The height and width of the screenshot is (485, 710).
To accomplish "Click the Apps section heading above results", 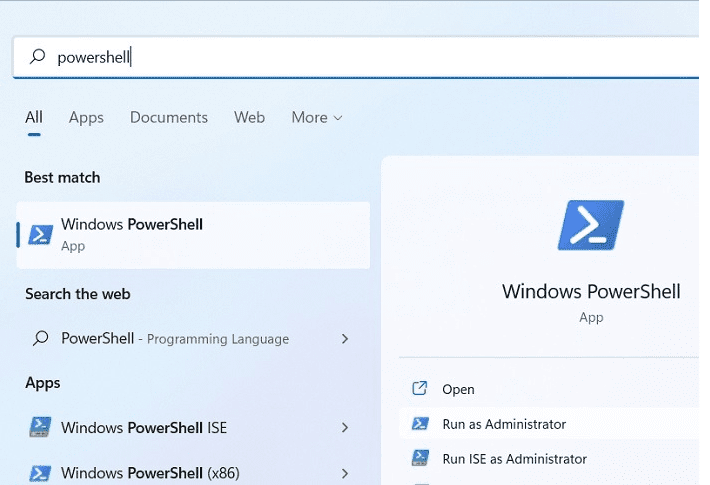I will pos(43,383).
